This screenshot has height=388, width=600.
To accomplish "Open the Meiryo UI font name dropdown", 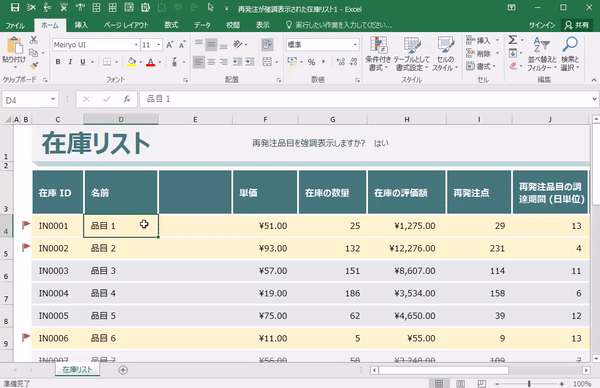I will tap(136, 45).
